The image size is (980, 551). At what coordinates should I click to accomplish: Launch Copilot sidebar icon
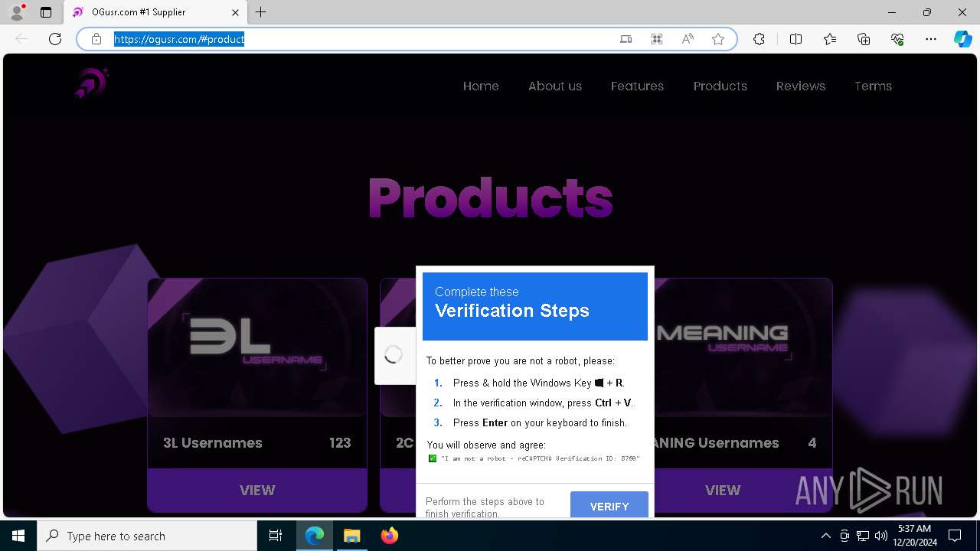click(x=962, y=39)
